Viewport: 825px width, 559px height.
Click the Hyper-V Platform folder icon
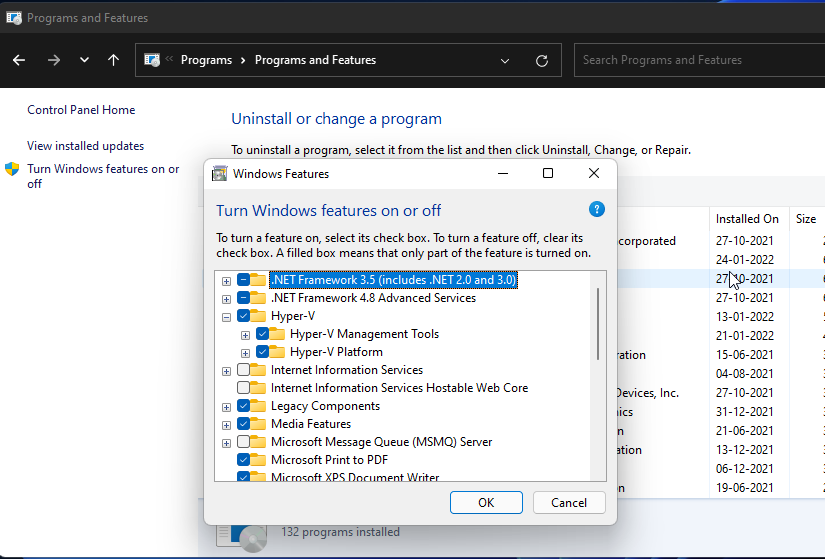278,352
